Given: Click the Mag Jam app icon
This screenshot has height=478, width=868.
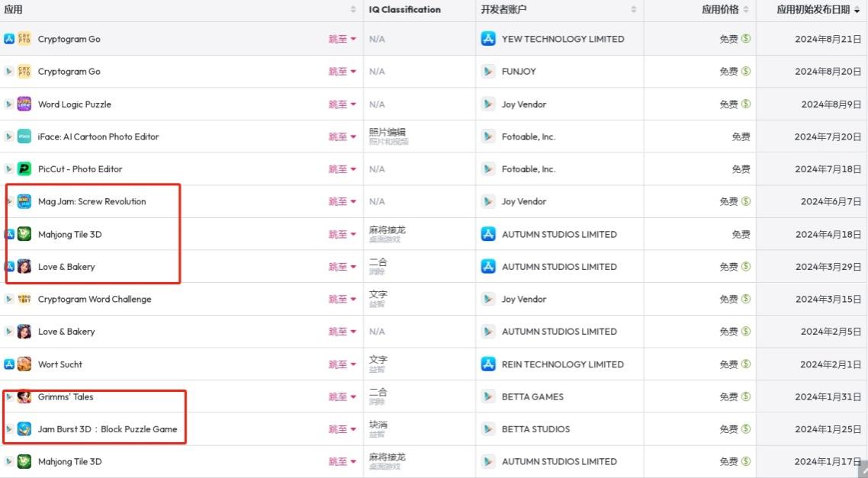Looking at the screenshot, I should [24, 201].
